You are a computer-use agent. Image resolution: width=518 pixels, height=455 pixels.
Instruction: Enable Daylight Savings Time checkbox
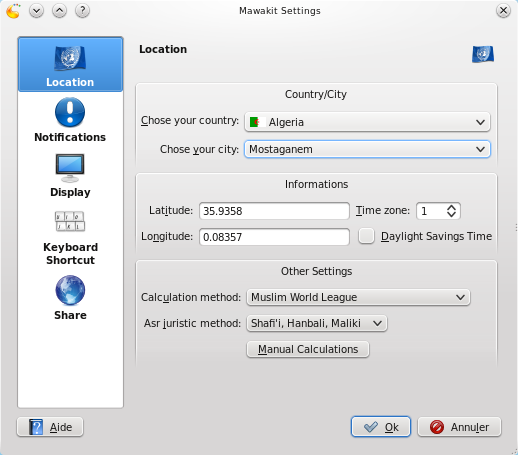click(x=366, y=236)
